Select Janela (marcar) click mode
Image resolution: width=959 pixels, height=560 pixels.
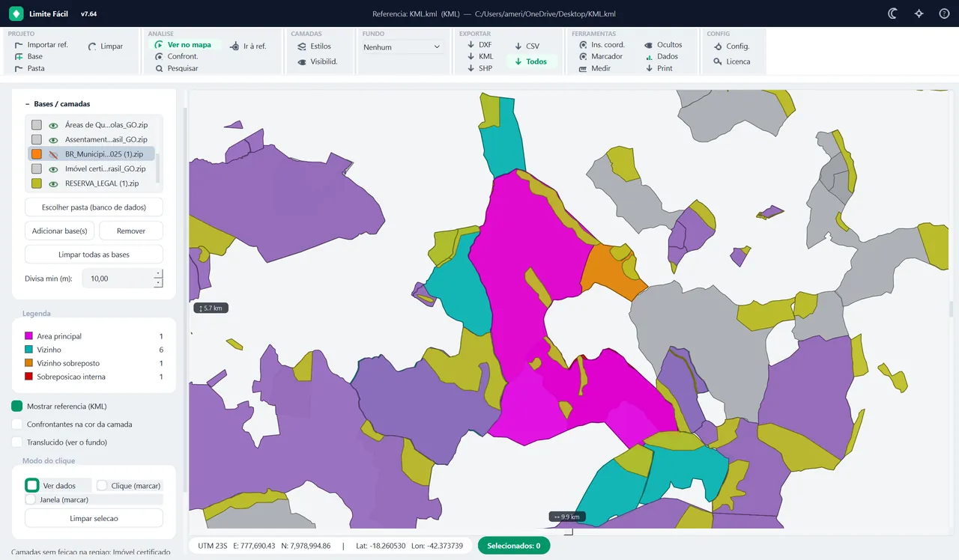pos(31,499)
